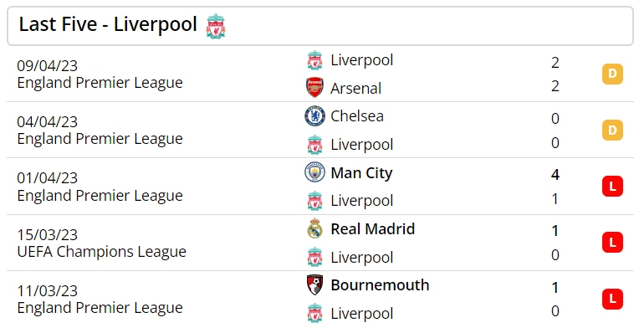Click Liverpool crest in the Bournemouth match
Screen dimensions: 644x328
[x=315, y=313]
